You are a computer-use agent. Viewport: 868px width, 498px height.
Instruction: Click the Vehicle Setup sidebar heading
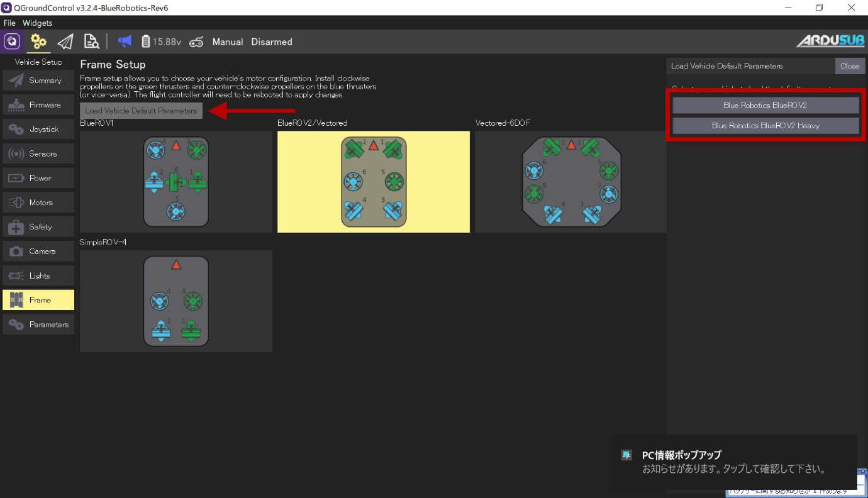coord(38,62)
